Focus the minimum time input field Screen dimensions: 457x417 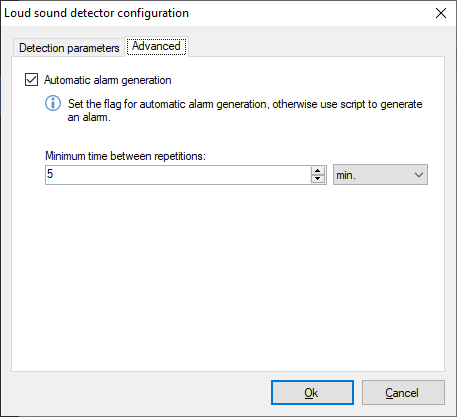178,175
